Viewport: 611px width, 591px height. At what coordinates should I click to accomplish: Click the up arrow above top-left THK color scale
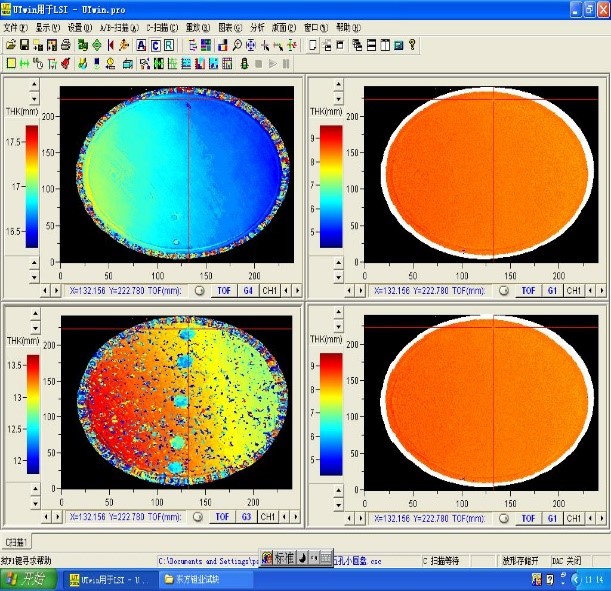(32, 84)
